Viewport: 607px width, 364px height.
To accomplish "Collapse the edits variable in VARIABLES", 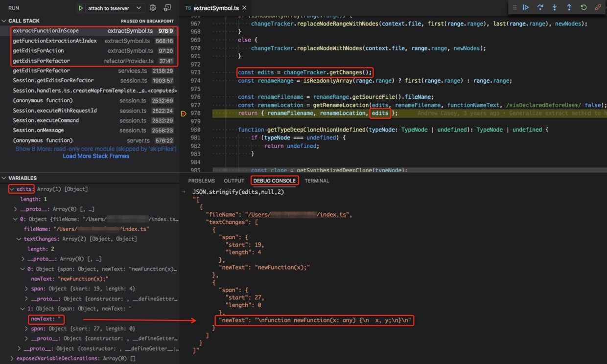I will pos(13,188).
